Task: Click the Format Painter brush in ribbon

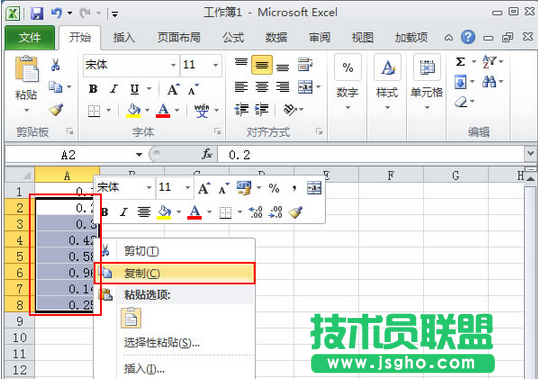Action: point(56,109)
